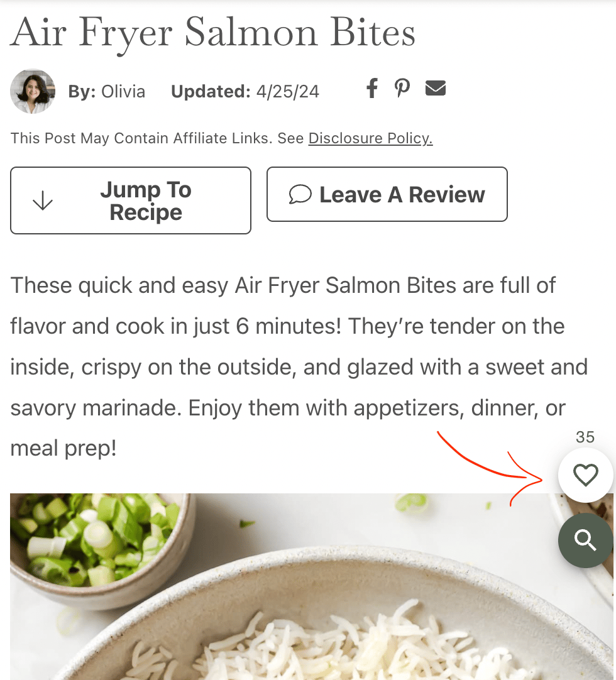The height and width of the screenshot is (680, 616).
Task: Open search with the green magnifier button
Action: [586, 540]
